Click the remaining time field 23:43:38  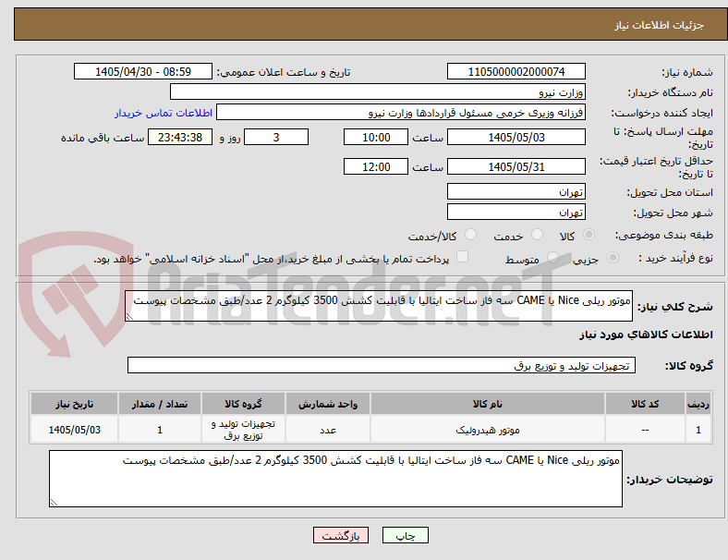click(180, 137)
